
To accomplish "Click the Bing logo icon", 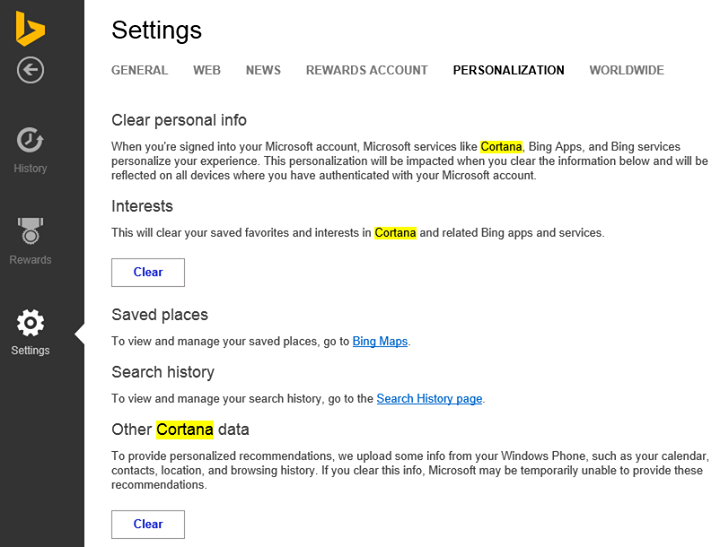I will [x=30, y=28].
